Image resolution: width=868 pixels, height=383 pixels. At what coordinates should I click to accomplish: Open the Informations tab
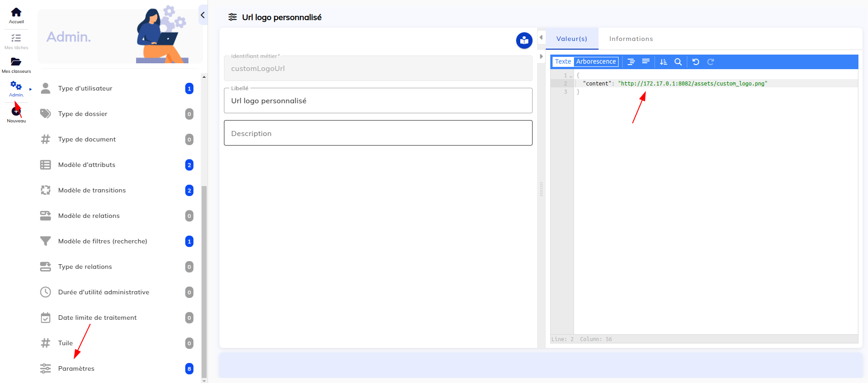pos(631,39)
